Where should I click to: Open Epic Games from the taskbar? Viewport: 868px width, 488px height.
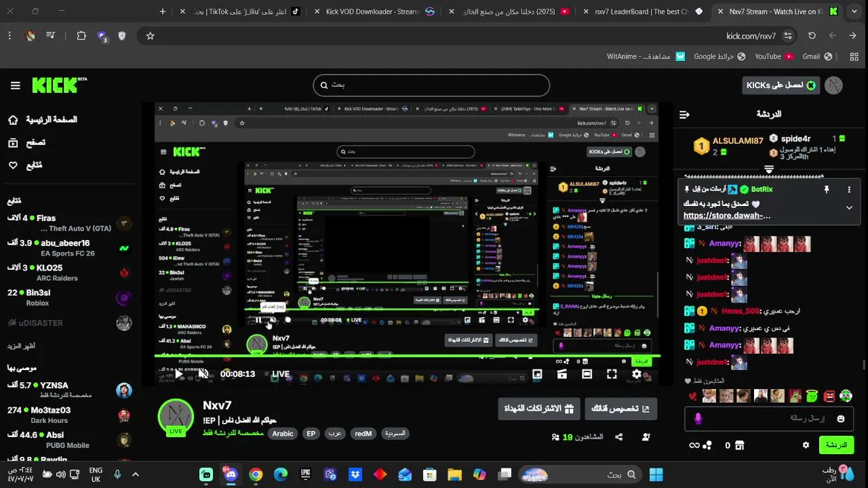(306, 474)
